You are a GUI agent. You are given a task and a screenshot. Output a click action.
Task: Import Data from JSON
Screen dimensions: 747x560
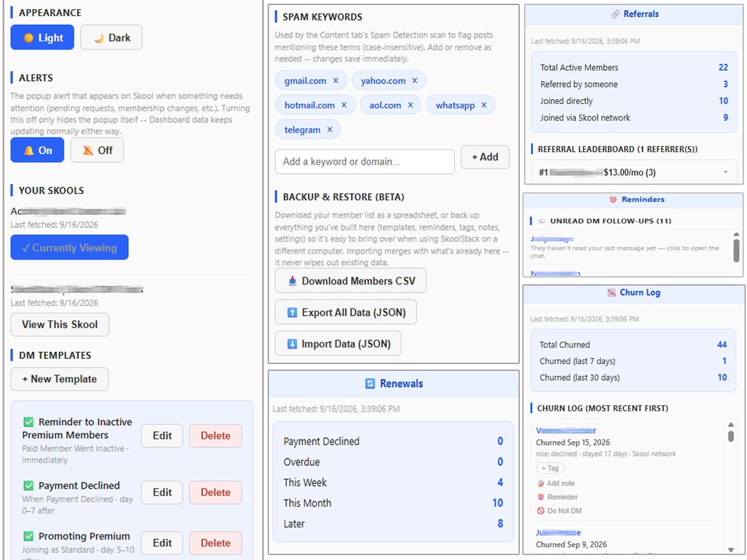pyautogui.click(x=338, y=344)
